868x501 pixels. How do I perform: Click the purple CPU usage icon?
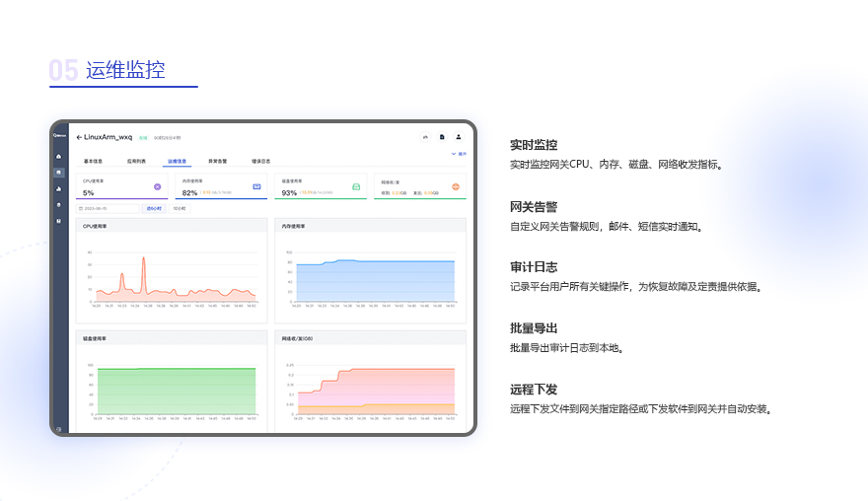pyautogui.click(x=157, y=187)
